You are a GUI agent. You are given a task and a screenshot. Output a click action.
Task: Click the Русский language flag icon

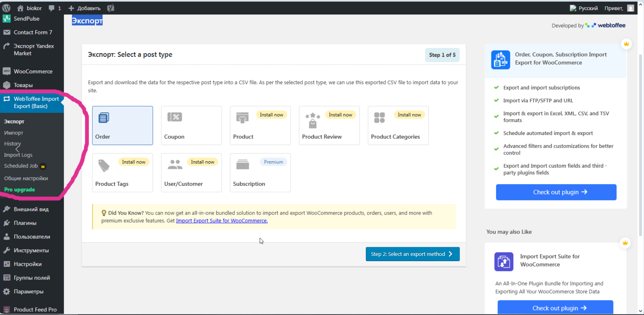pyautogui.click(x=573, y=8)
